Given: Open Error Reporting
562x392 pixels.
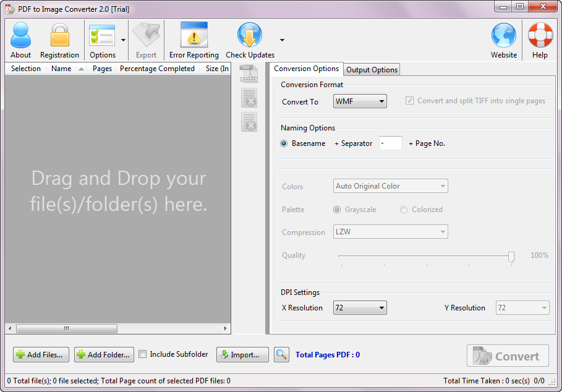Looking at the screenshot, I should pos(194,40).
